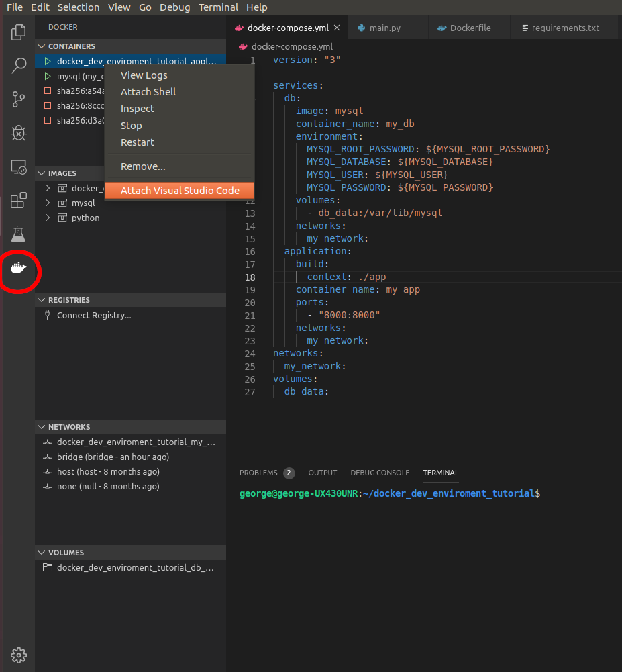The height and width of the screenshot is (672, 622).
Task: Open the Test beaker view
Action: click(18, 234)
